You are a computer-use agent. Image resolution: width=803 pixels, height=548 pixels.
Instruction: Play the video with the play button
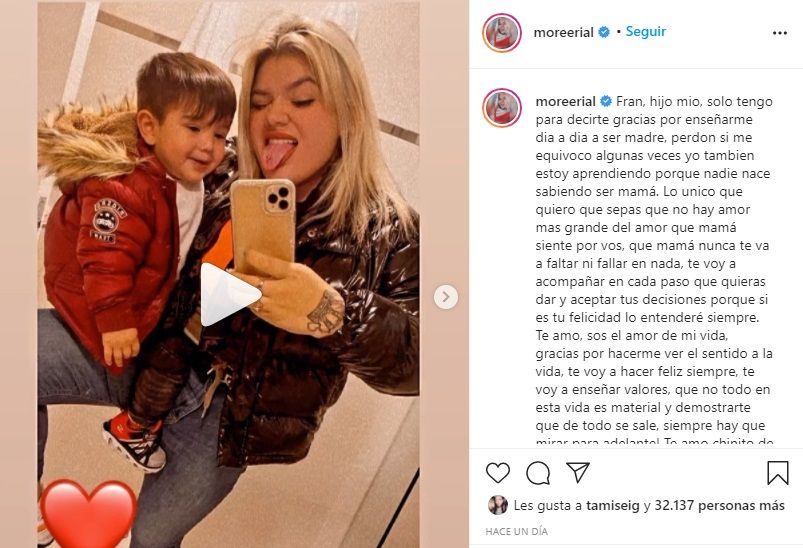[228, 294]
